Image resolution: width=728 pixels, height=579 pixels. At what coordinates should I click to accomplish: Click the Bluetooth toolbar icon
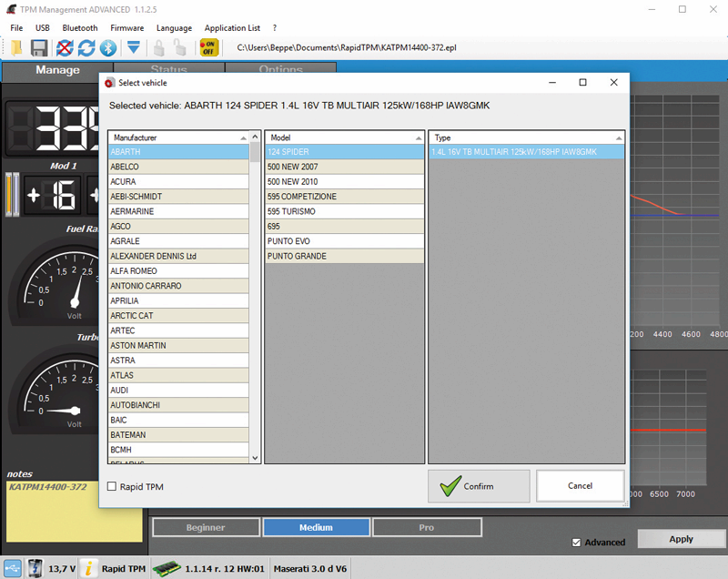(108, 48)
